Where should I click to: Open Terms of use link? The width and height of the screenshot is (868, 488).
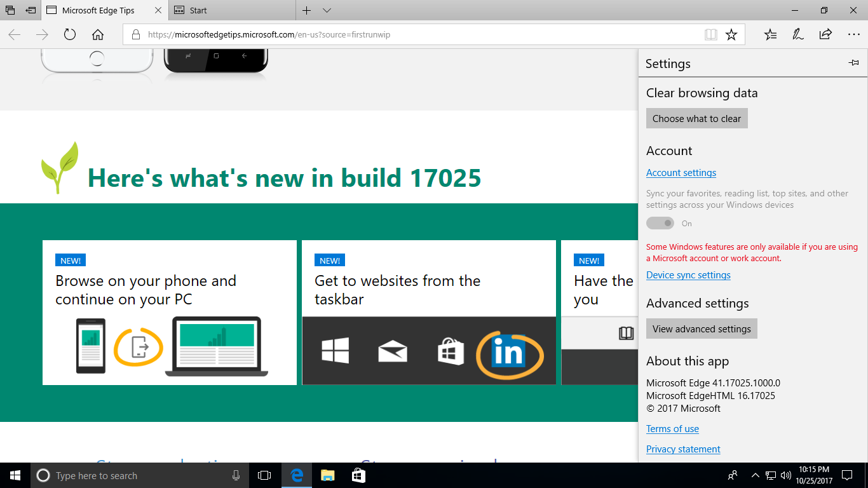pos(672,429)
